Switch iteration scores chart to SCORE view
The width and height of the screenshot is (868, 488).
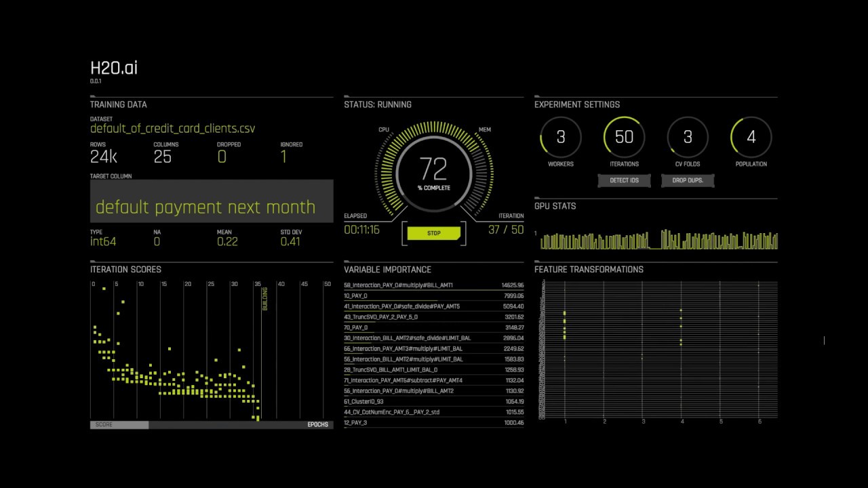tap(119, 425)
